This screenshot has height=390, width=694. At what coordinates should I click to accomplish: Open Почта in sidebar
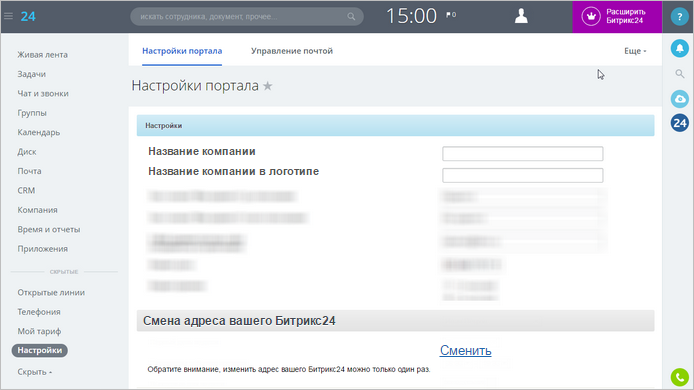29,171
